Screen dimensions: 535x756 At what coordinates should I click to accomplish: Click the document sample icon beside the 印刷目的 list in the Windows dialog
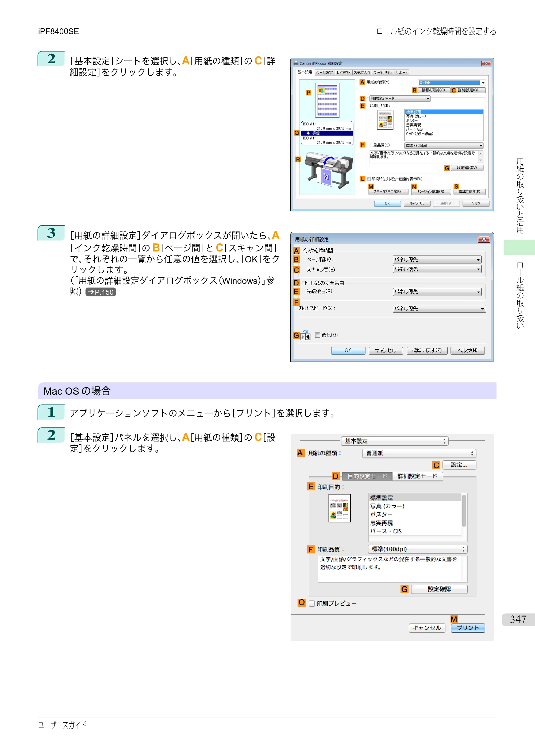385,120
